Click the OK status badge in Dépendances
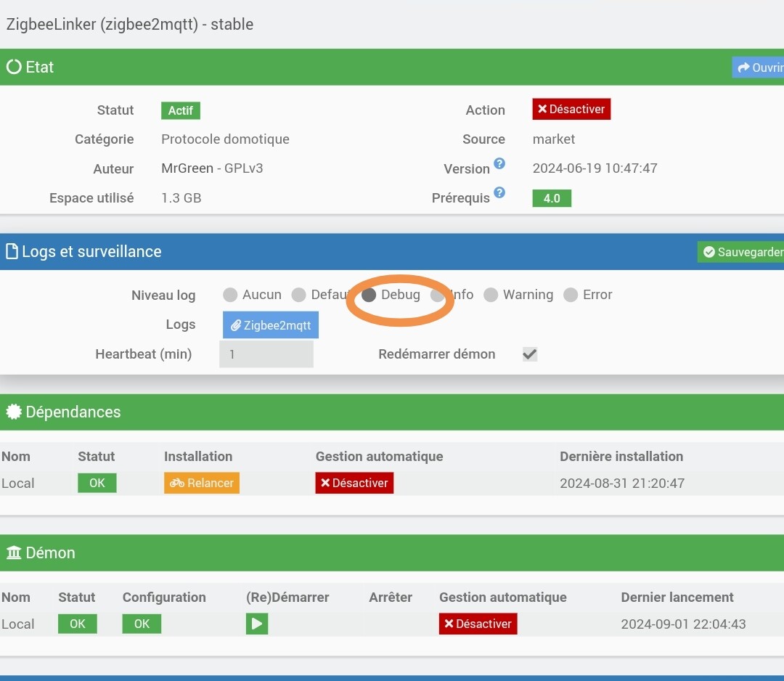The image size is (784, 681). (97, 483)
